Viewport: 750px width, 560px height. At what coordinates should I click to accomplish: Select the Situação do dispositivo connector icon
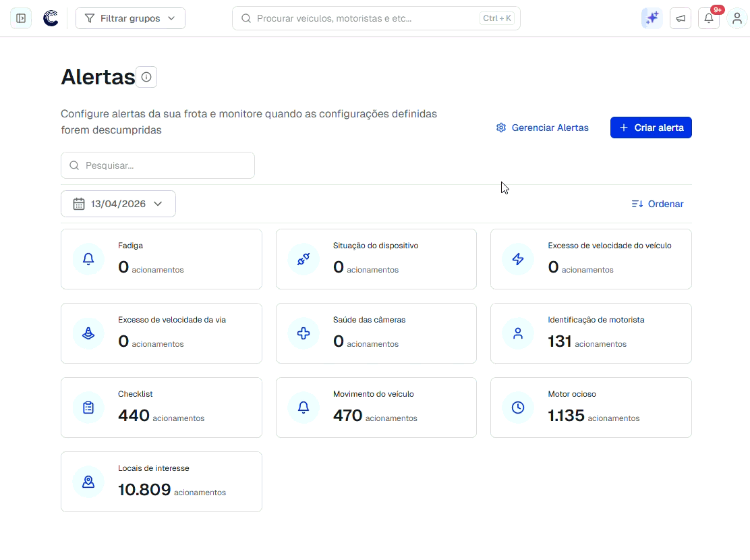pyautogui.click(x=304, y=258)
